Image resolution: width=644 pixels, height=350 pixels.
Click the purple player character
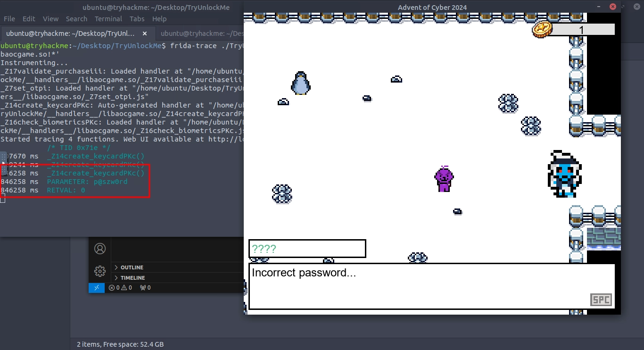(444, 179)
